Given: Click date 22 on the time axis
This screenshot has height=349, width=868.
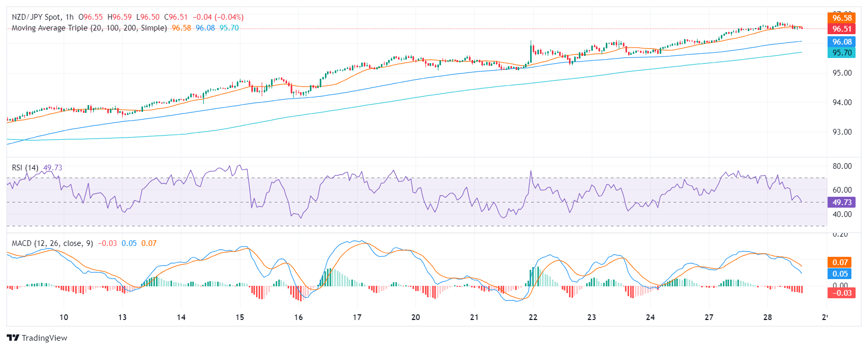Looking at the screenshot, I should click(533, 317).
